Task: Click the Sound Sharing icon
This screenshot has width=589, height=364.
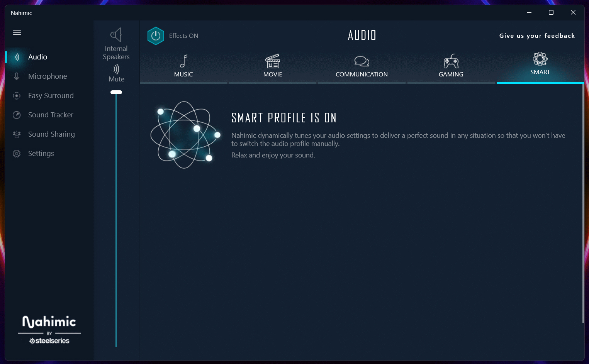Action: [x=17, y=134]
